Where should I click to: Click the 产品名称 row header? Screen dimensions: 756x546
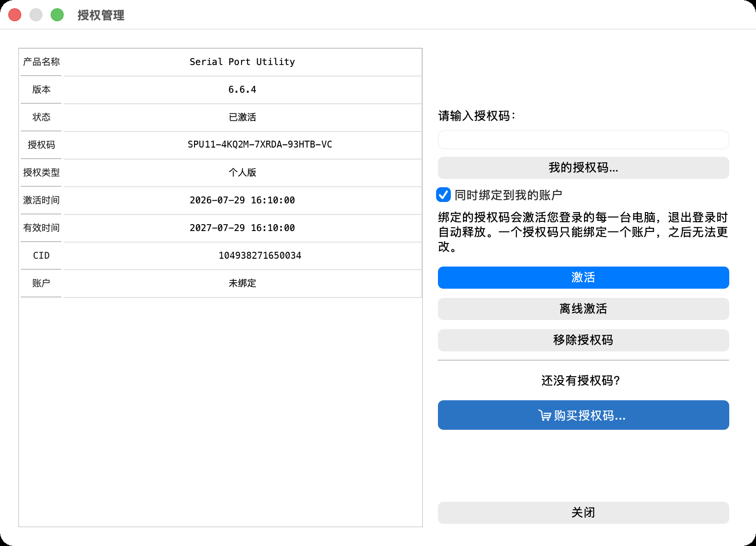point(41,62)
